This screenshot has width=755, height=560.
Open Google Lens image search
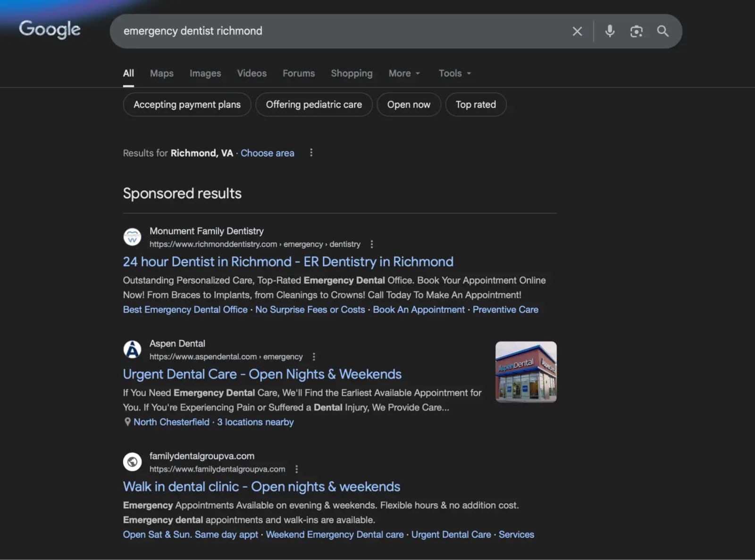636,31
